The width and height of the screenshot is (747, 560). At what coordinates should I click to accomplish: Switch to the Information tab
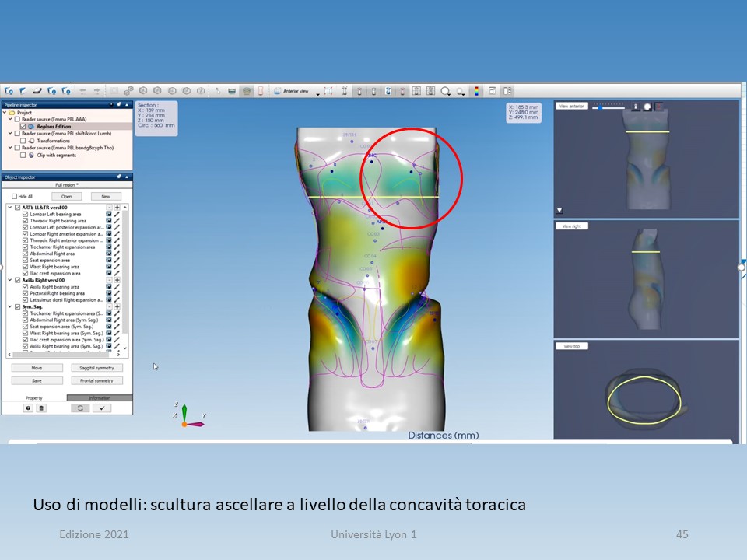[100, 397]
